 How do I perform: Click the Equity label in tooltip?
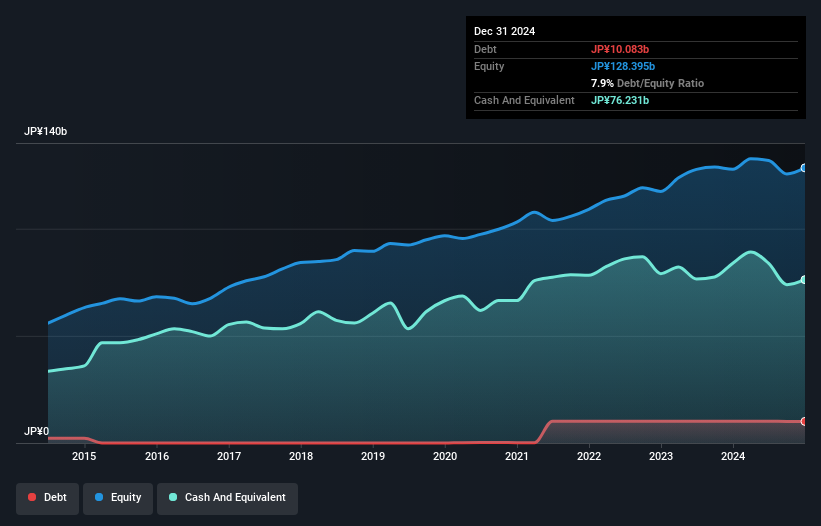(489, 66)
